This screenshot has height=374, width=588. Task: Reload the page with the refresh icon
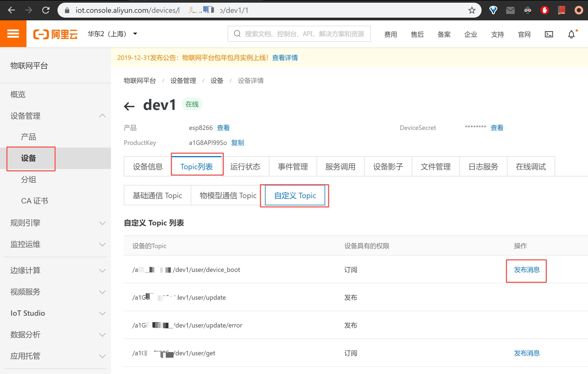[x=46, y=10]
